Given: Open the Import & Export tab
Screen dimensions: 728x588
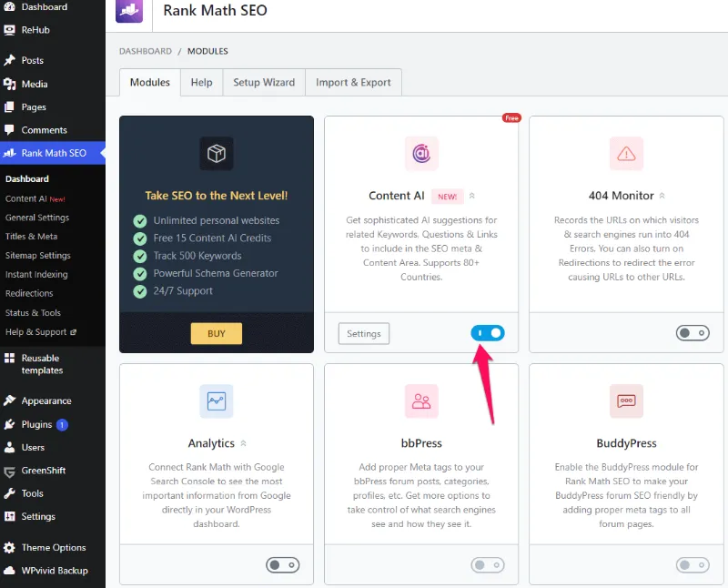Looking at the screenshot, I should click(353, 82).
